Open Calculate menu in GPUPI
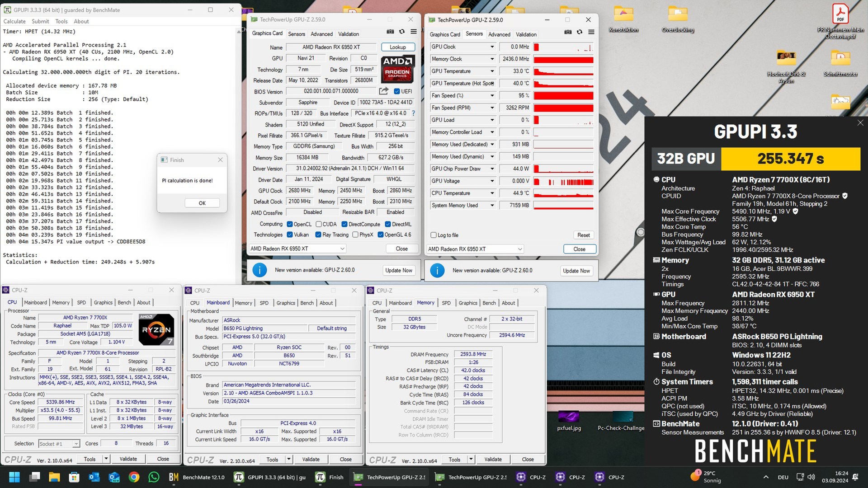Viewport: 868px width, 488px height. click(14, 21)
